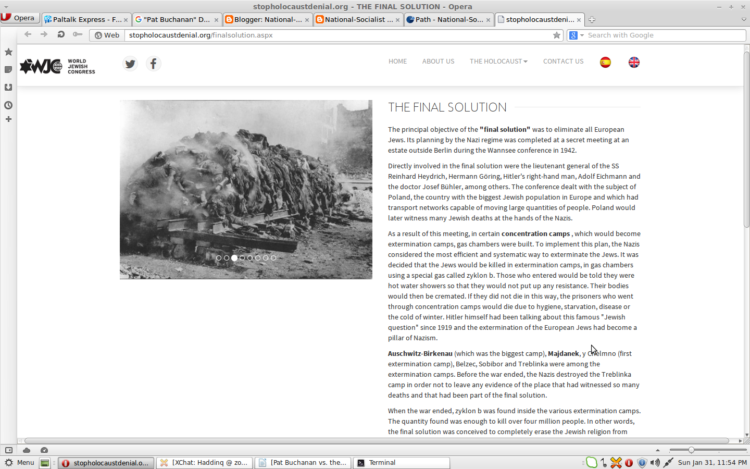Open CONTACT US page link
Image resolution: width=750 pixels, height=469 pixels.
point(563,62)
